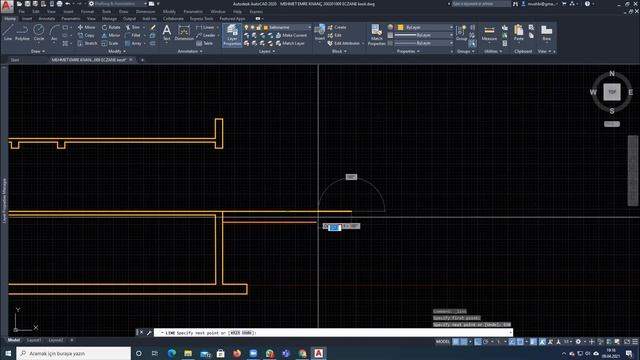
Task: Activate the Rotate command
Action: 111,27
